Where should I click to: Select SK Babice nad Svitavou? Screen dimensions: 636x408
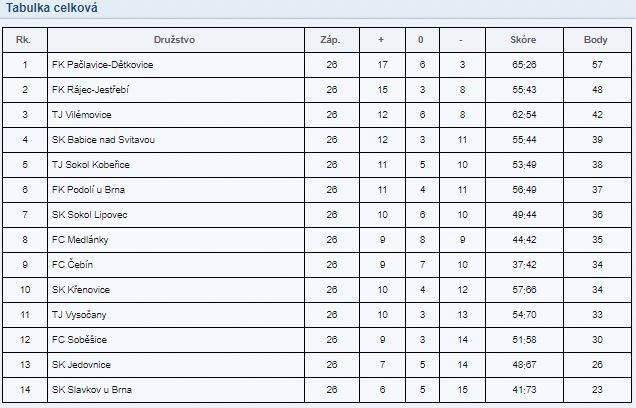(x=103, y=140)
